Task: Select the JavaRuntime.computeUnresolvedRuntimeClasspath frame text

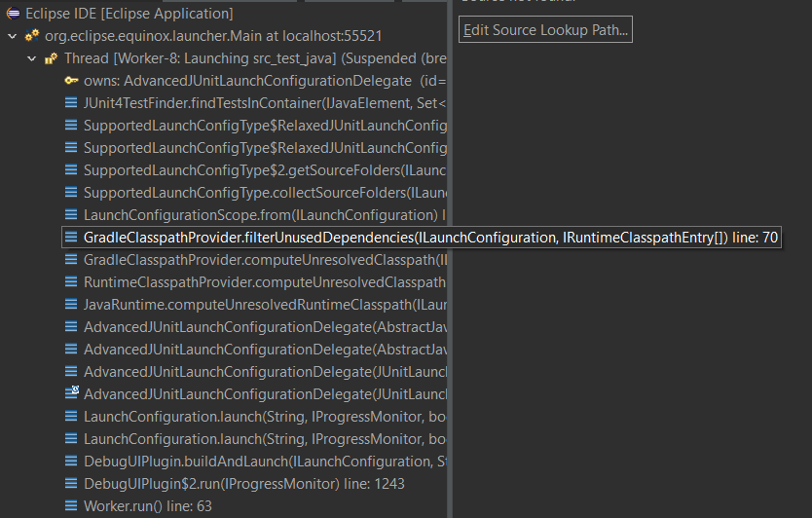Action: click(265, 305)
